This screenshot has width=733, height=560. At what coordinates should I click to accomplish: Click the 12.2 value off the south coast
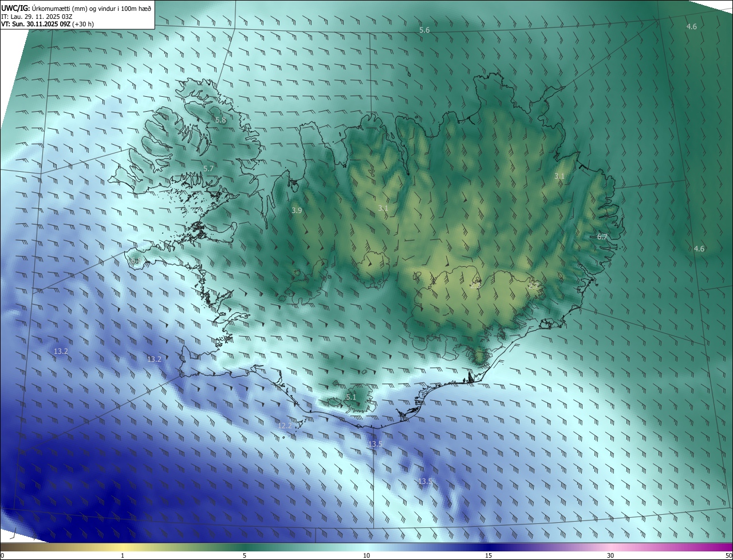pos(285,425)
